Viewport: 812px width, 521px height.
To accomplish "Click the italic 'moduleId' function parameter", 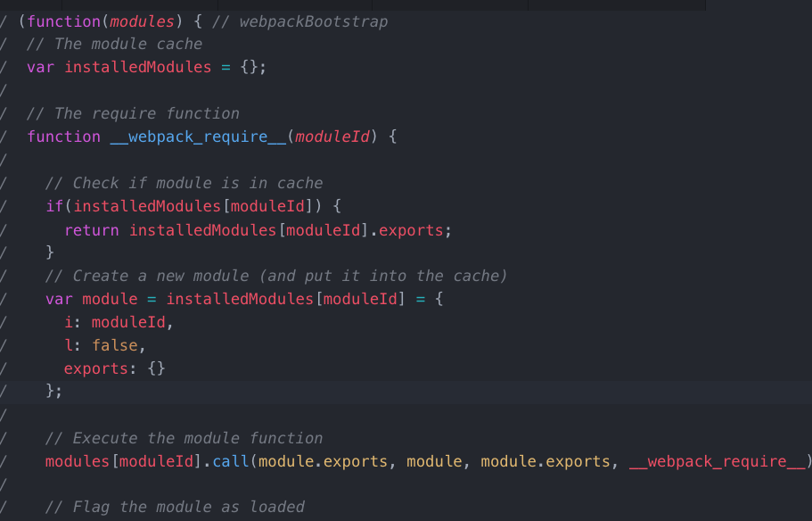I will click(332, 136).
